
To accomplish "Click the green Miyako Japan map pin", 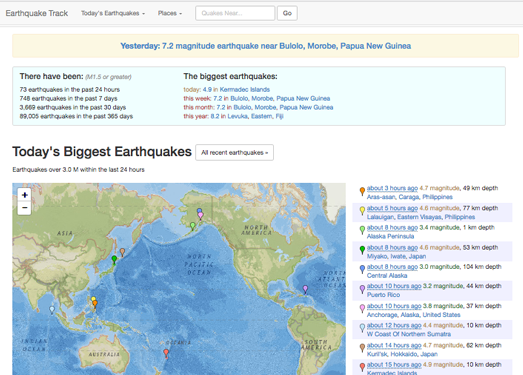I will pos(114,259).
